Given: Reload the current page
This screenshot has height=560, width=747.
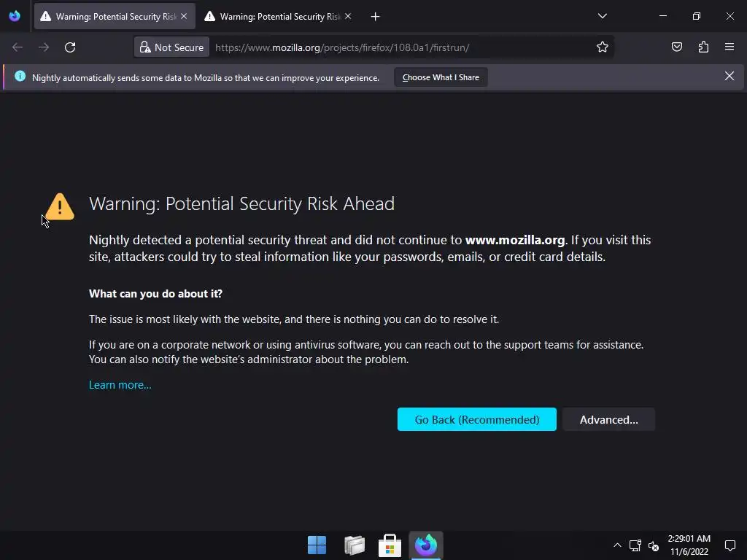Looking at the screenshot, I should pyautogui.click(x=70, y=47).
